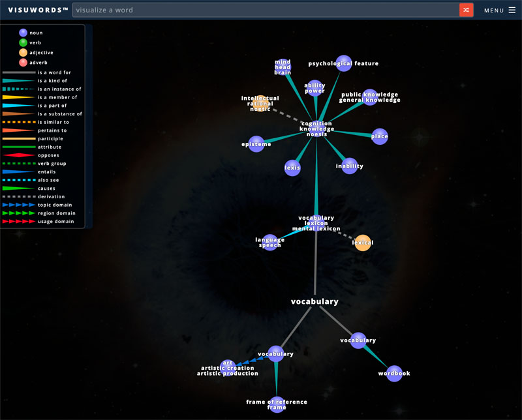Click 'entails' legend entry
Screen dimensions: 522x420
[x=29, y=172]
